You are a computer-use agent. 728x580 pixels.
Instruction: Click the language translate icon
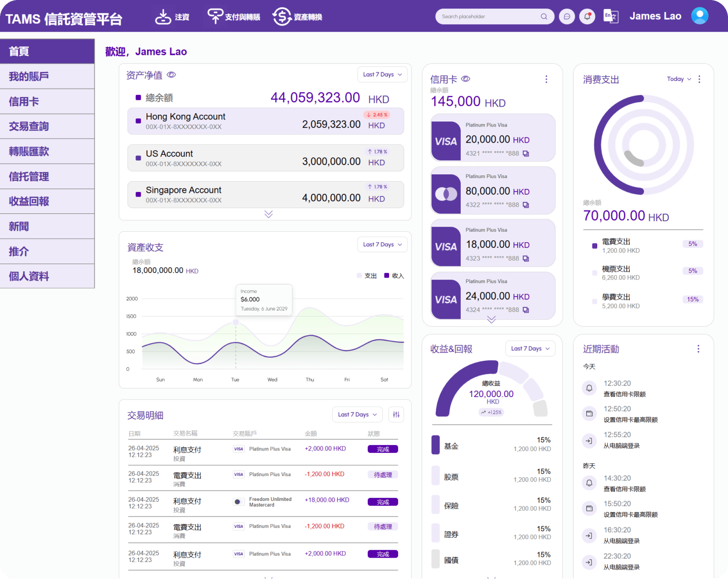pyautogui.click(x=610, y=17)
